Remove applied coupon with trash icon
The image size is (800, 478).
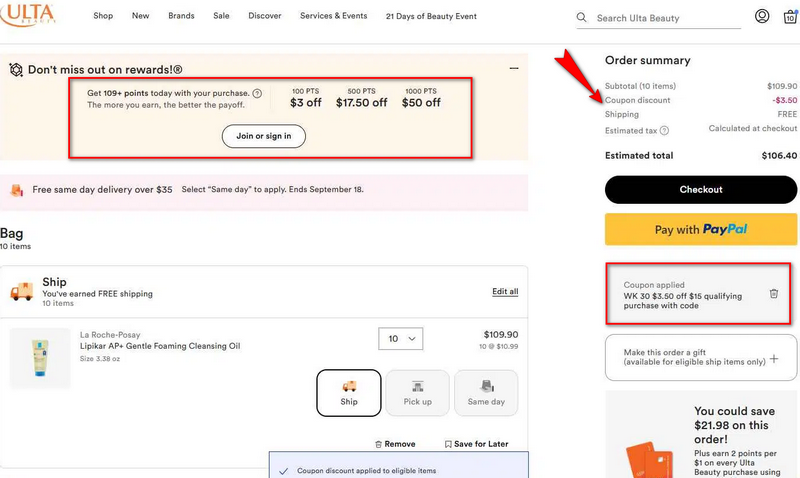(x=773, y=293)
